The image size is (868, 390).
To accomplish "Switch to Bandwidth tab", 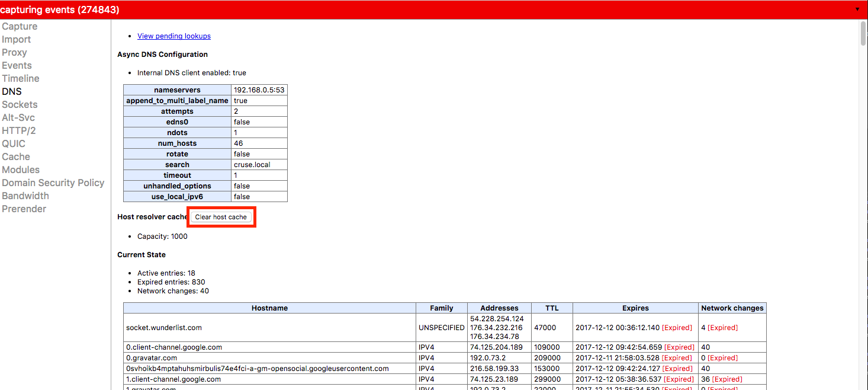I will click(x=25, y=196).
